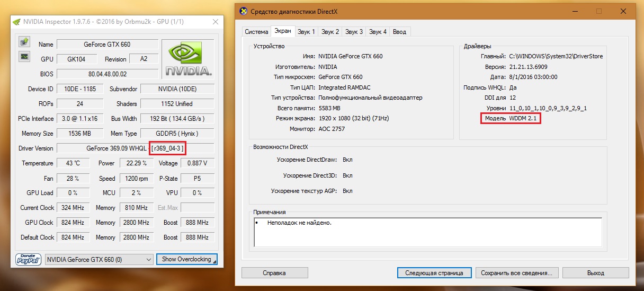
Task: Click the Donate PayPal icon
Action: click(x=29, y=259)
